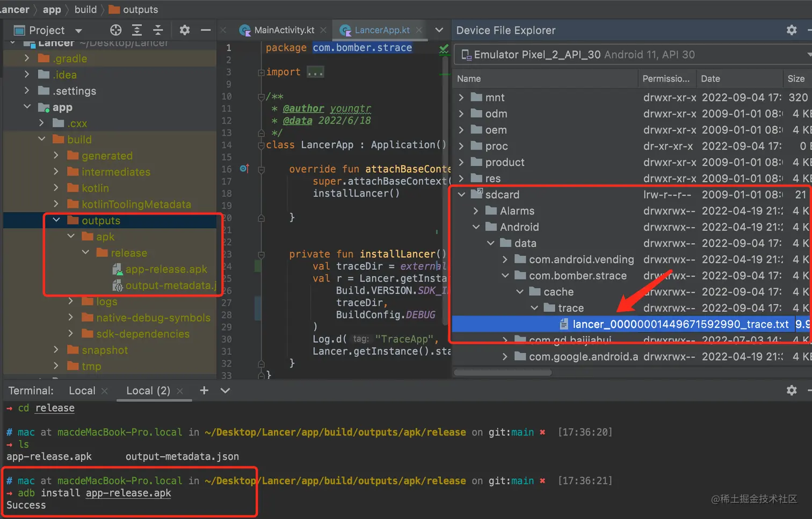Open the terminal sessions dropdown arrow

(226, 390)
